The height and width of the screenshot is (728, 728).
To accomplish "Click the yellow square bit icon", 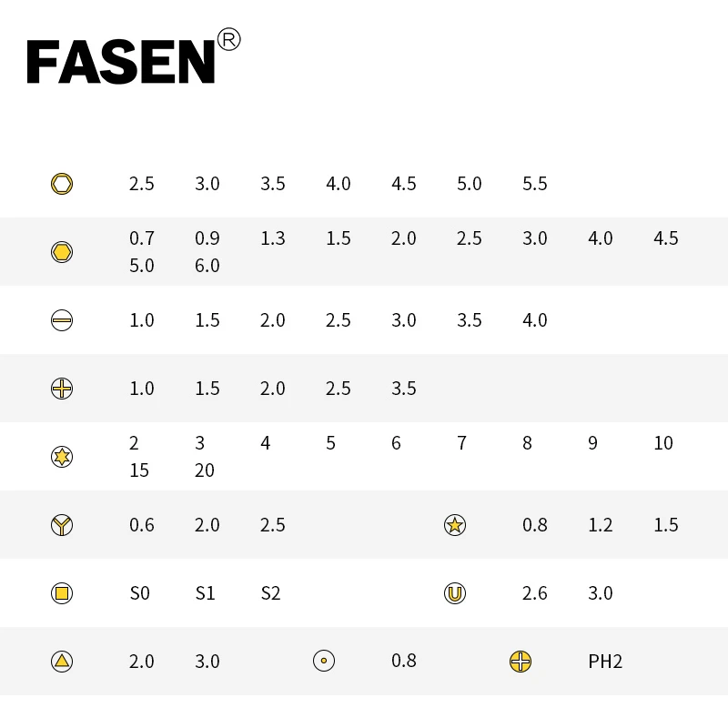I will point(62,593).
